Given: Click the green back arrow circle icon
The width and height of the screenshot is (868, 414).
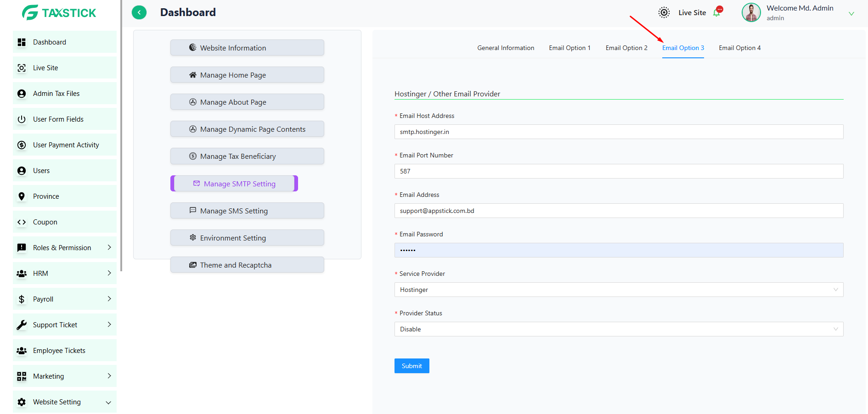Looking at the screenshot, I should 139,12.
